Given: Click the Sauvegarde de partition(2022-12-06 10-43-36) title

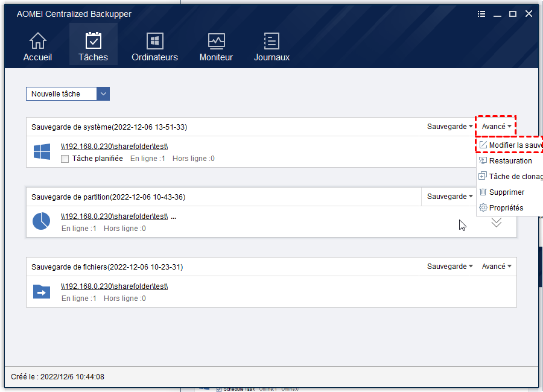Looking at the screenshot, I should pyautogui.click(x=109, y=197).
